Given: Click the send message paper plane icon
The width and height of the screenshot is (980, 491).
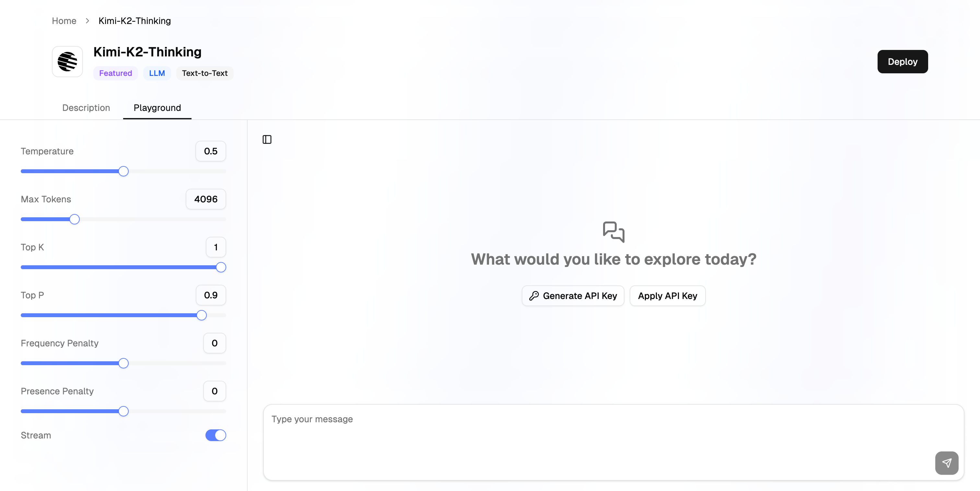Looking at the screenshot, I should click(947, 463).
